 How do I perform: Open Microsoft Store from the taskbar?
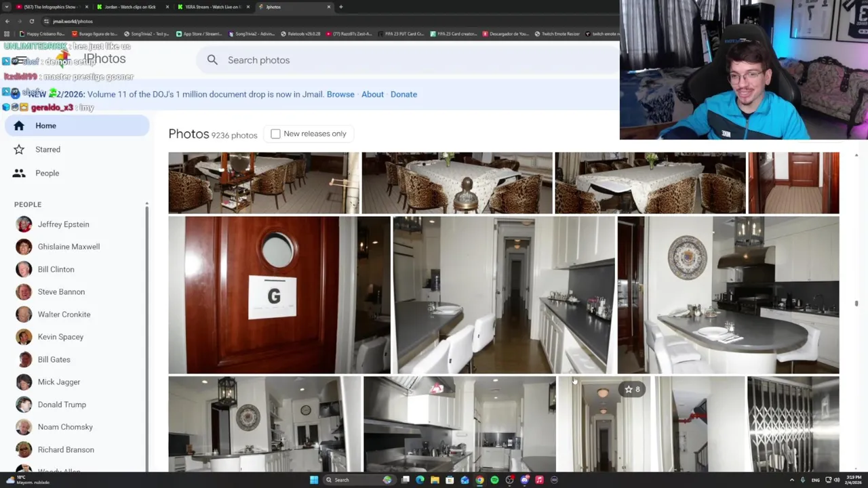pyautogui.click(x=450, y=480)
